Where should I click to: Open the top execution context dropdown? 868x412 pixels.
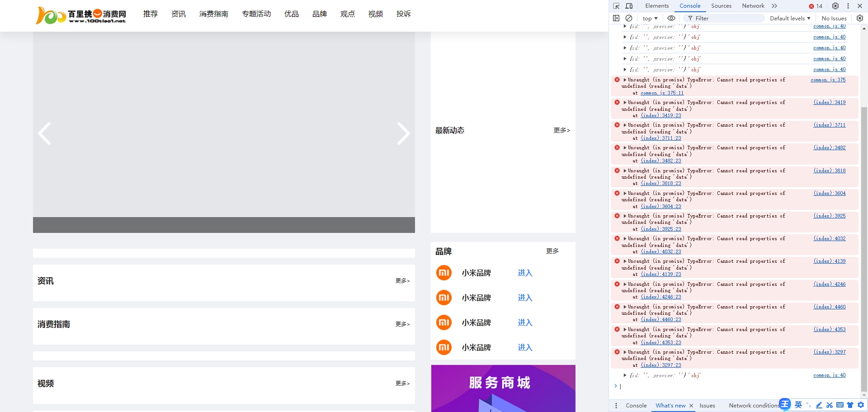click(x=650, y=18)
